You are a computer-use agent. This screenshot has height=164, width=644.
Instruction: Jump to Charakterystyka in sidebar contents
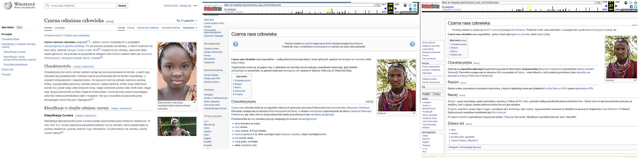[10, 39]
